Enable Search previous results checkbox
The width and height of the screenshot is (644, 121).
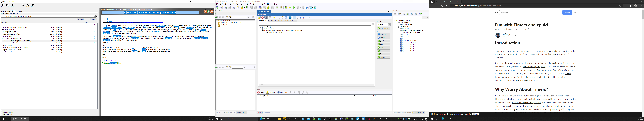click(x=2, y=111)
